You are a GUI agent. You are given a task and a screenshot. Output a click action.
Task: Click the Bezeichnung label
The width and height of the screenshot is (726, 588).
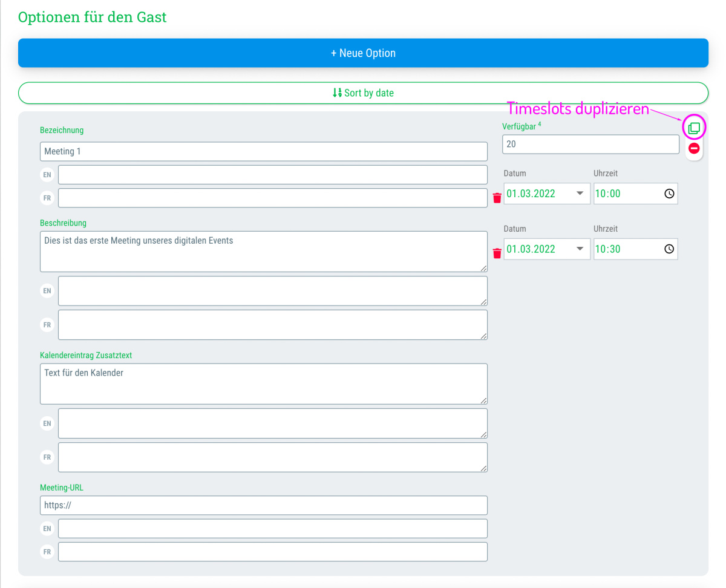[62, 130]
